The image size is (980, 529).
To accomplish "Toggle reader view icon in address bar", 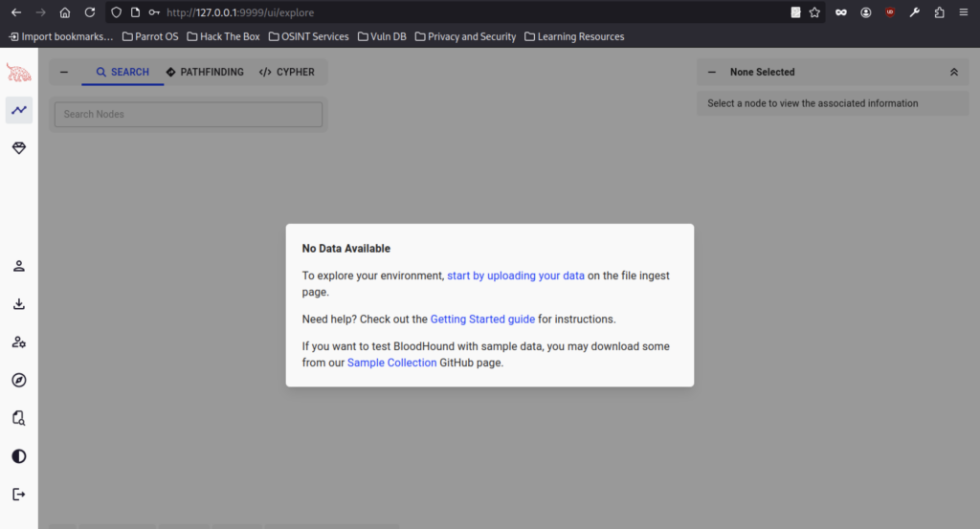I will pyautogui.click(x=795, y=12).
